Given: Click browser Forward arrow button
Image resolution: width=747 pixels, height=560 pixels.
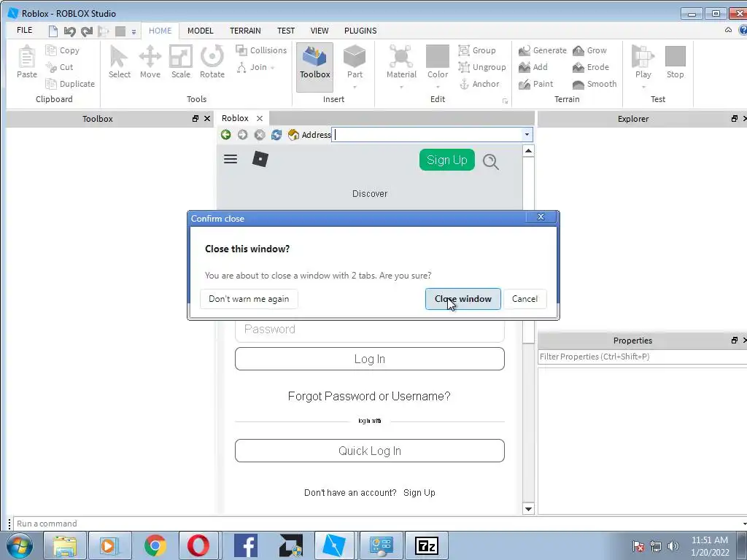Looking at the screenshot, I should coord(242,135).
